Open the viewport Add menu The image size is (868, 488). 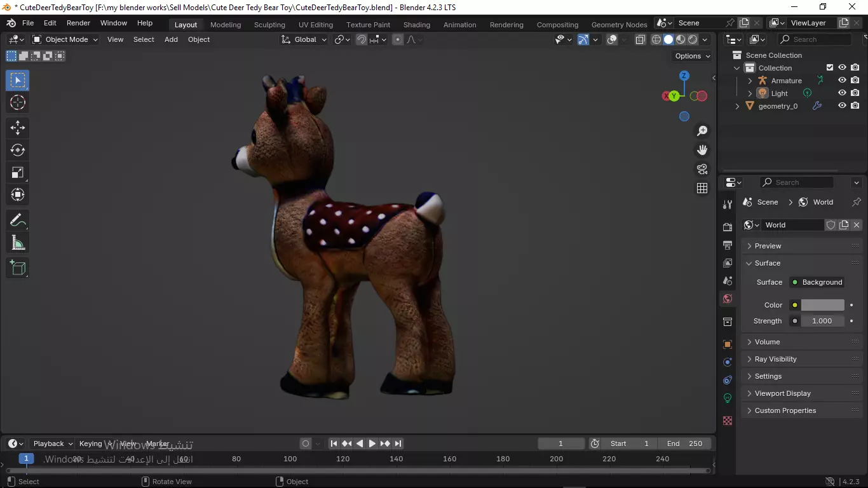pyautogui.click(x=171, y=39)
